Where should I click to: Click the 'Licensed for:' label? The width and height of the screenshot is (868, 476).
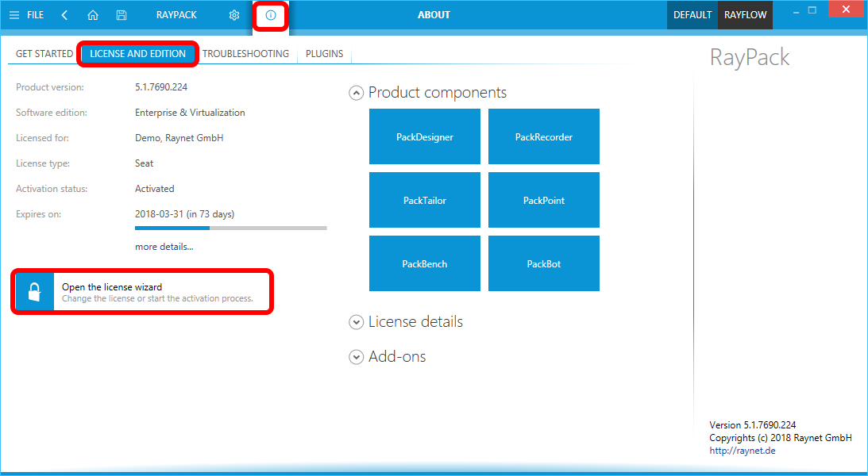pos(43,138)
